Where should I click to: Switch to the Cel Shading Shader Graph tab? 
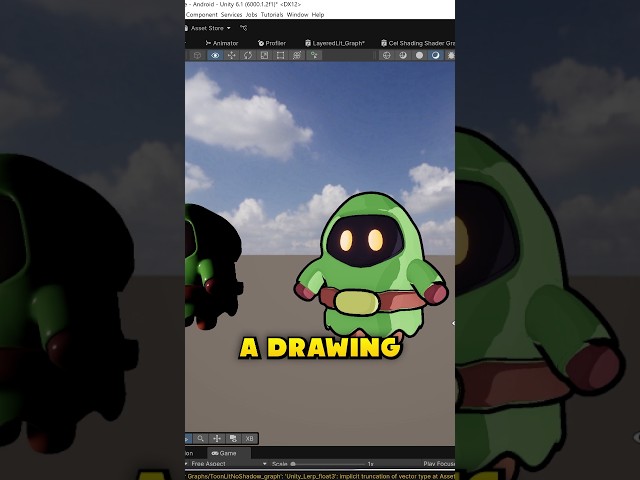418,43
